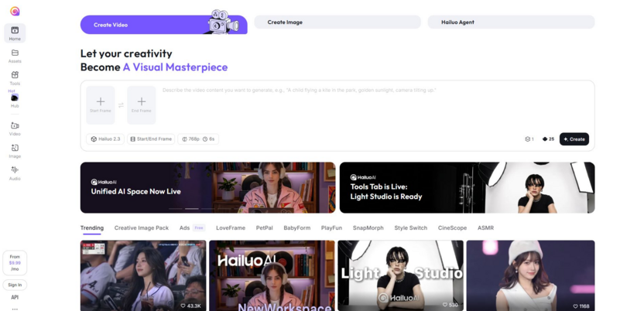Add a Start Frame image

pyautogui.click(x=100, y=105)
